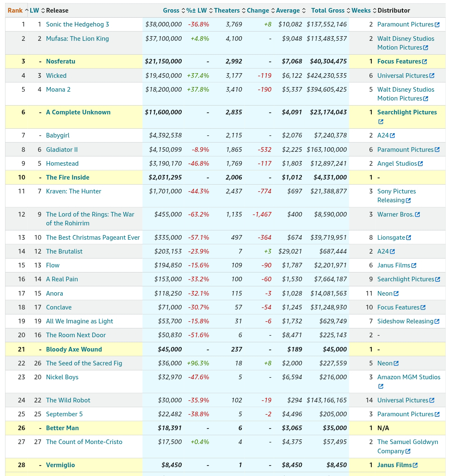The image size is (452, 476).
Task: Click the sort arrows beside Theaters header
Action: (x=243, y=11)
